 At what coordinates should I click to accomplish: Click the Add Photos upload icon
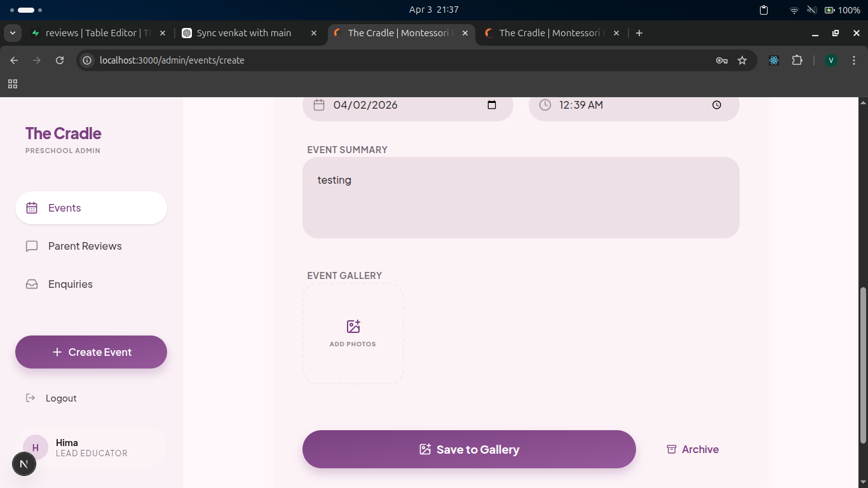353,327
